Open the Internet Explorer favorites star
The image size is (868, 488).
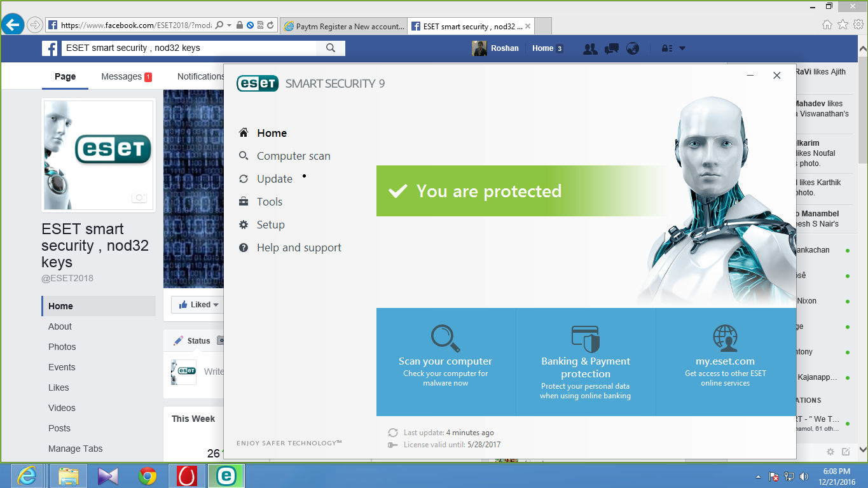[x=843, y=25]
